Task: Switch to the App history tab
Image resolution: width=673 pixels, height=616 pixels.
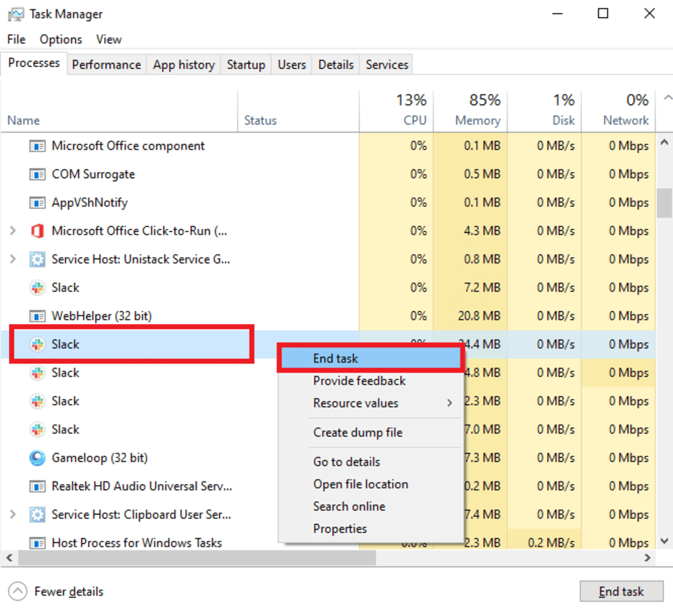Action: 184,65
